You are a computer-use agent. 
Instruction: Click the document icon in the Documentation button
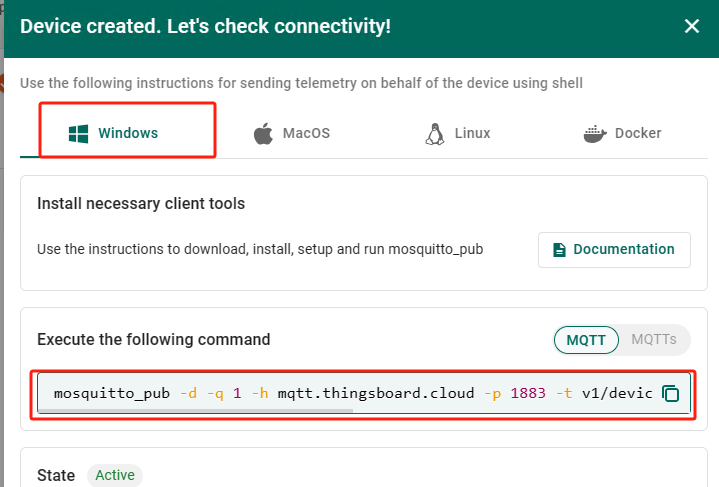559,249
